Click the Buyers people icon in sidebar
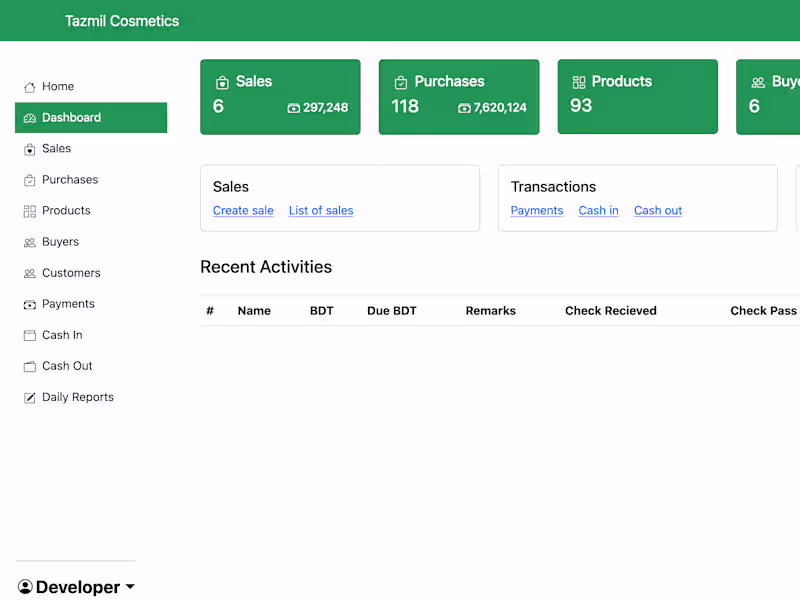 [30, 242]
